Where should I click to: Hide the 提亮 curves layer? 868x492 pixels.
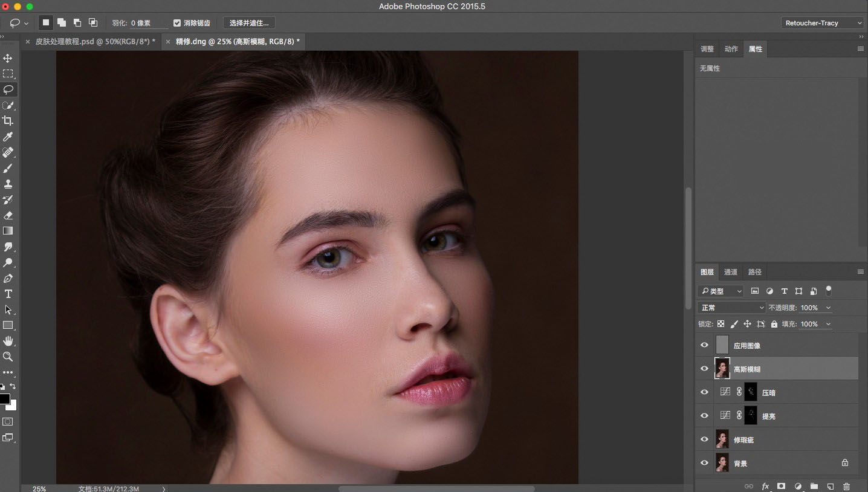pyautogui.click(x=704, y=416)
